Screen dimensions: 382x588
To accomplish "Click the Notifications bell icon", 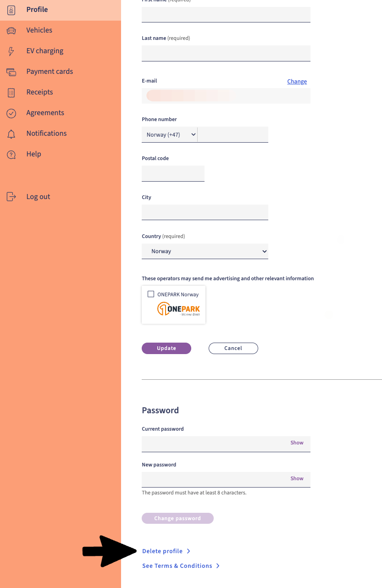I will coord(11,133).
